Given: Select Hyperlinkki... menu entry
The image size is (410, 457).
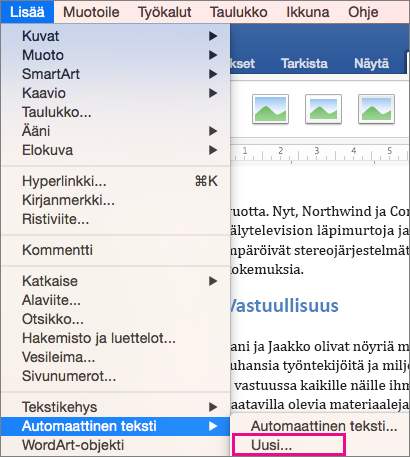Looking at the screenshot, I should click(x=115, y=181).
